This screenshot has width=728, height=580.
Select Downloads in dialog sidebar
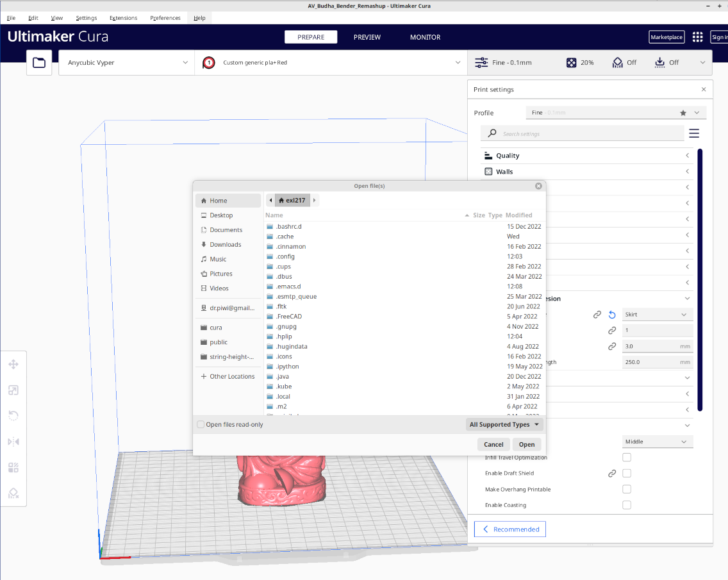pyautogui.click(x=228, y=244)
